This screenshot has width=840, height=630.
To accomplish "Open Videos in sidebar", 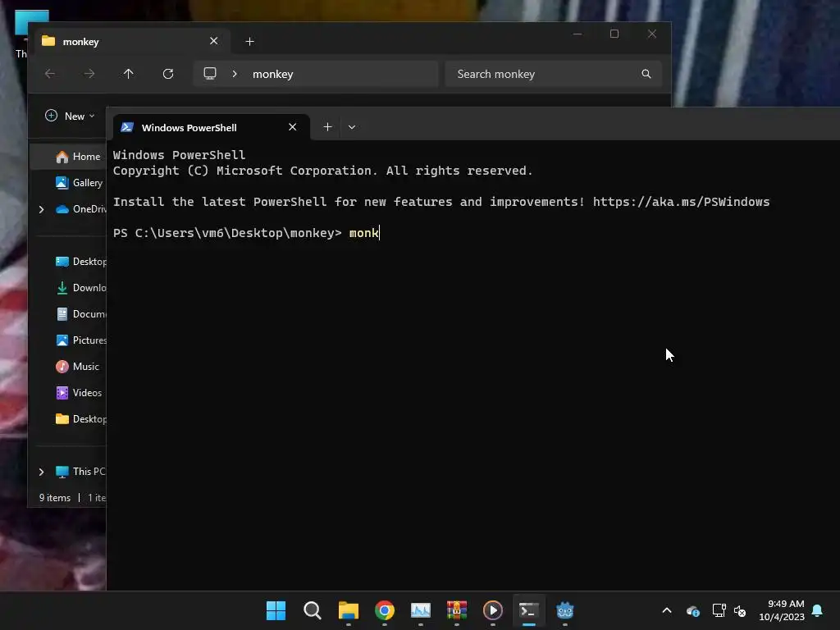I will [x=78, y=393].
